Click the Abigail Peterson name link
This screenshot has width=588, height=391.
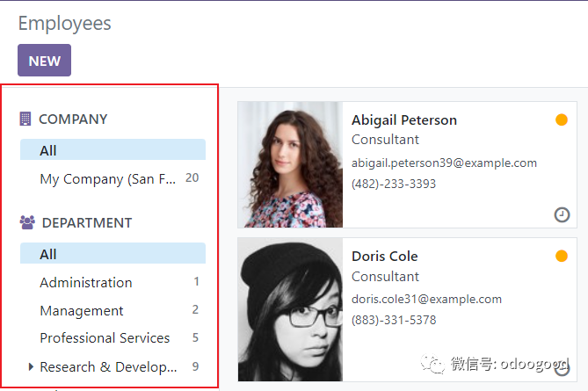pos(404,120)
